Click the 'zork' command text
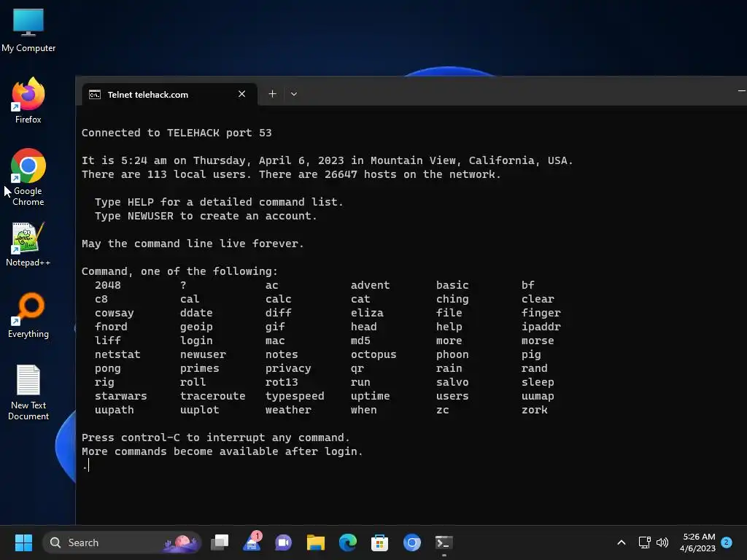 [535, 410]
